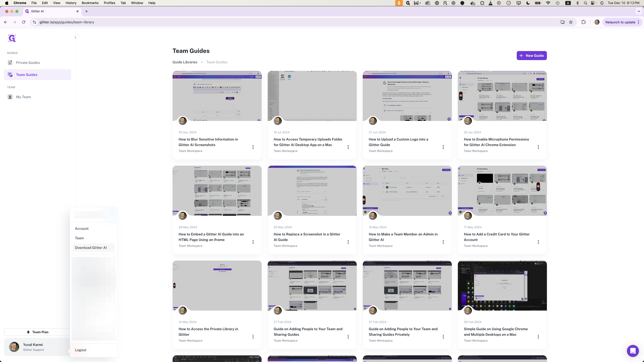This screenshot has height=362, width=644.
Task: Open thumbnail of Blur Sensitive Information guide
Action: tap(217, 96)
